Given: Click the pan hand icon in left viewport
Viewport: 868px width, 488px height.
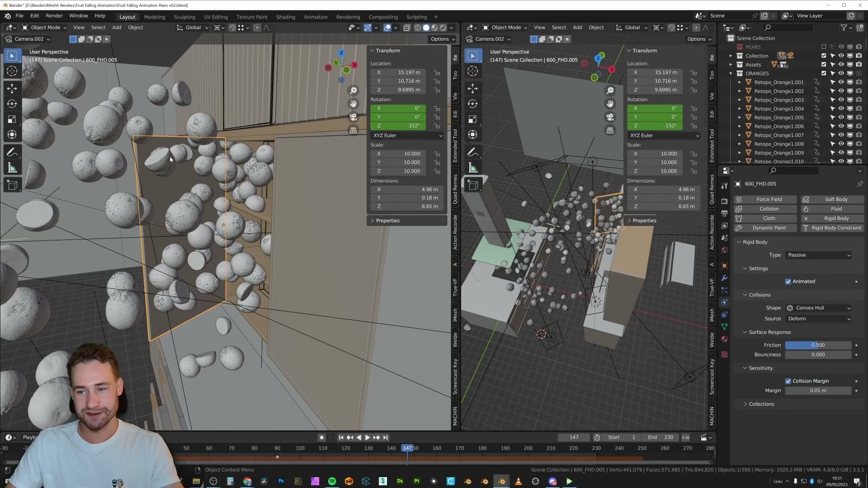Looking at the screenshot, I should [x=353, y=104].
